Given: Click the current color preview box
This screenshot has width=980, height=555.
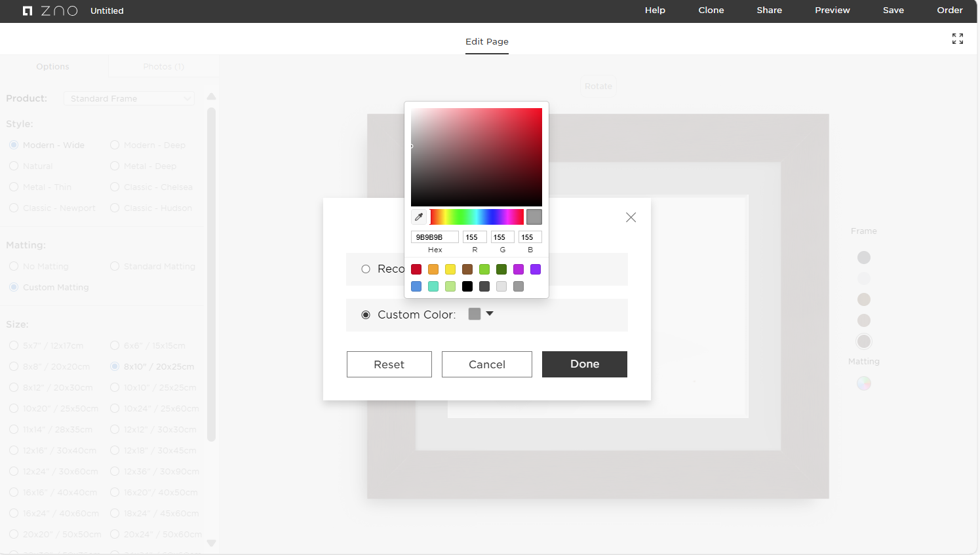Looking at the screenshot, I should [x=534, y=217].
